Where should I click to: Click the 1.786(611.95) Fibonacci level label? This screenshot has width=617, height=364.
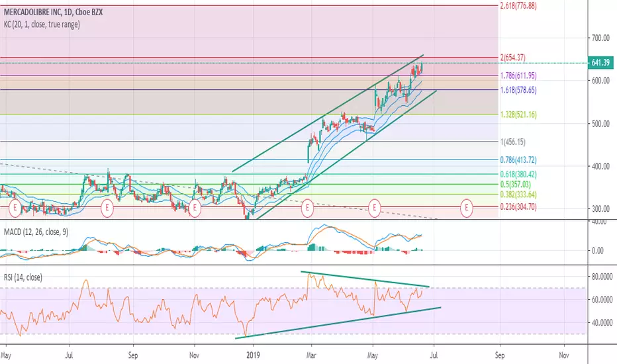click(518, 75)
